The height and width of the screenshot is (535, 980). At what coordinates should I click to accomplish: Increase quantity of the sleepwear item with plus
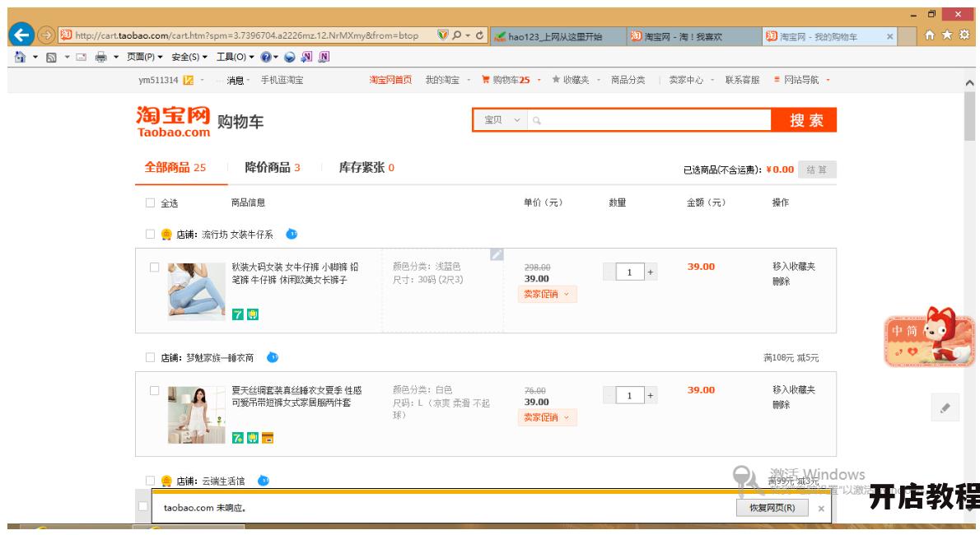(651, 395)
